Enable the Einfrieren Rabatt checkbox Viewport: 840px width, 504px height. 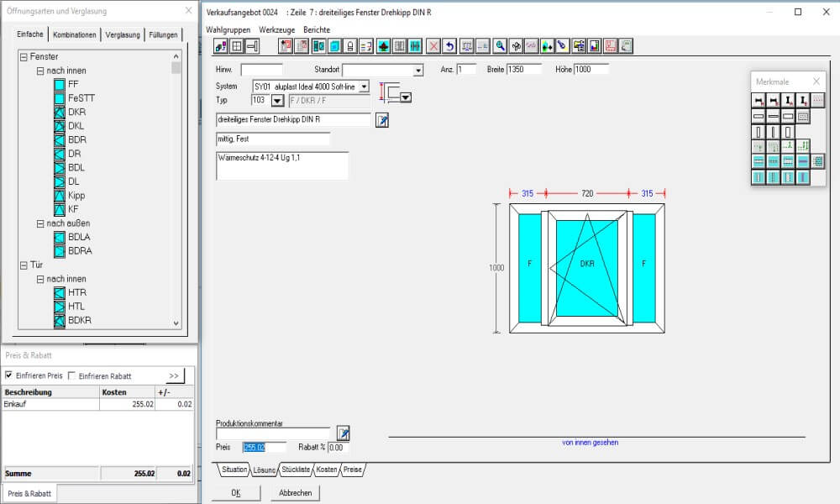coord(71,375)
